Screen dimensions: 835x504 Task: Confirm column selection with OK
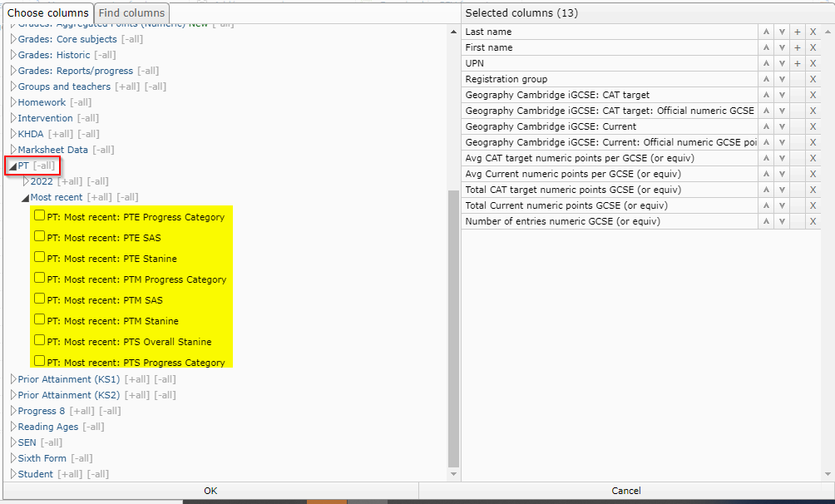point(210,491)
